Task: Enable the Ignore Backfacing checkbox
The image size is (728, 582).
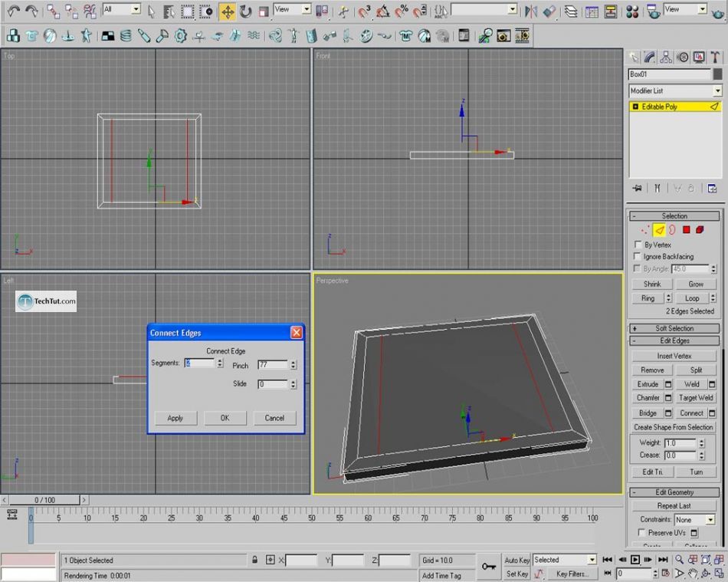Action: [x=638, y=256]
